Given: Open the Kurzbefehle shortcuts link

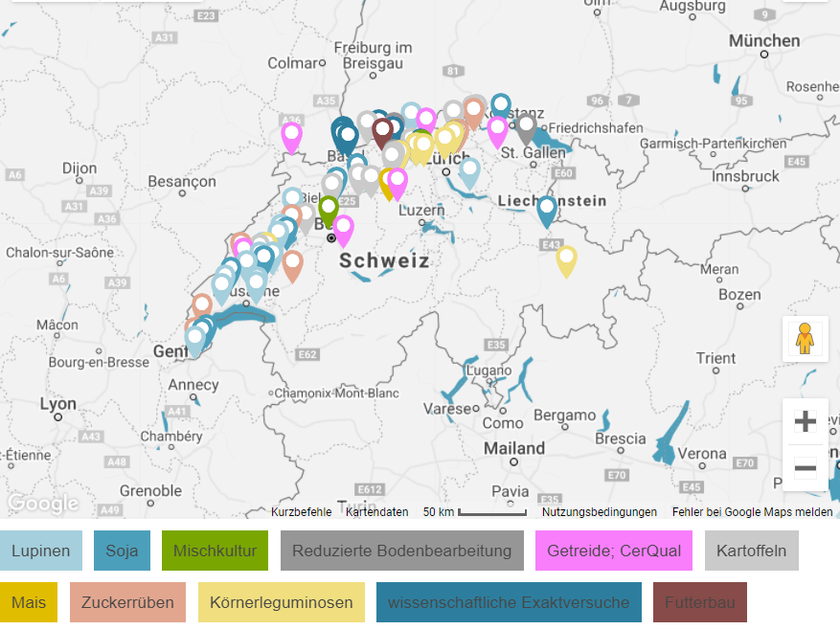Looking at the screenshot, I should (x=301, y=512).
